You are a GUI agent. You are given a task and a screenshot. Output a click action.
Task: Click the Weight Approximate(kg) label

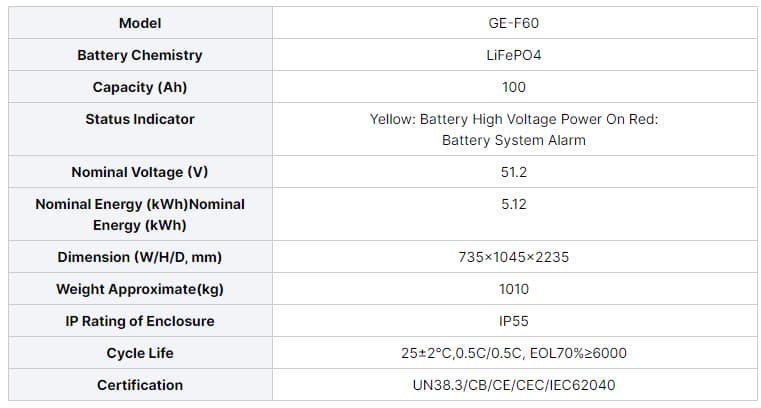pyautogui.click(x=140, y=289)
